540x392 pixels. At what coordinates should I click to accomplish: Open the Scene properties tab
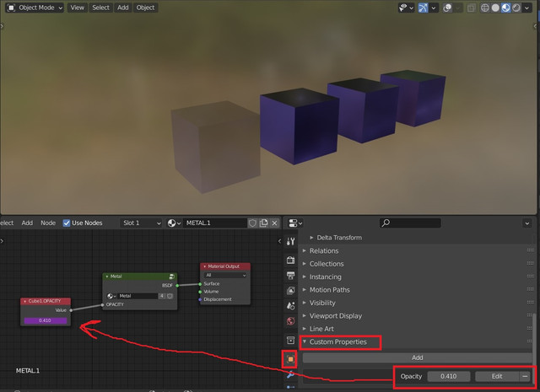290,306
